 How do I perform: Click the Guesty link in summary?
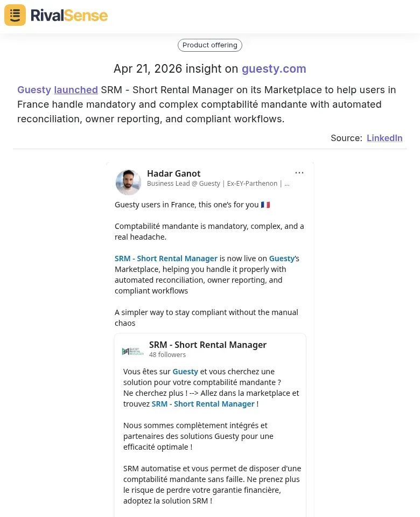[x=34, y=90]
